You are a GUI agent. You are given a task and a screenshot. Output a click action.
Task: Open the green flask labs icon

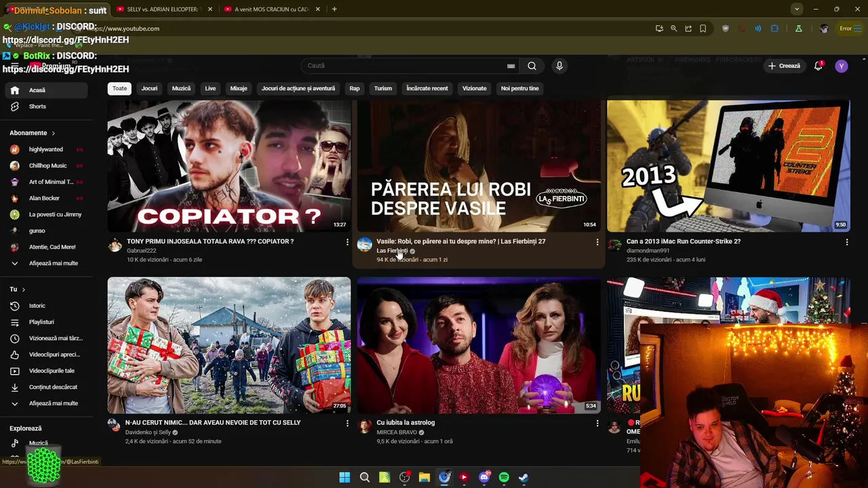tap(799, 28)
